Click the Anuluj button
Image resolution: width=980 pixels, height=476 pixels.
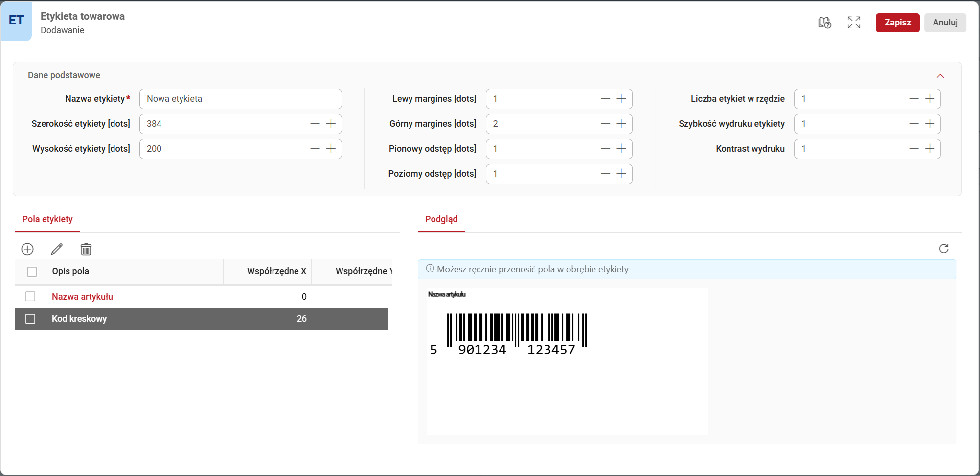pos(945,23)
